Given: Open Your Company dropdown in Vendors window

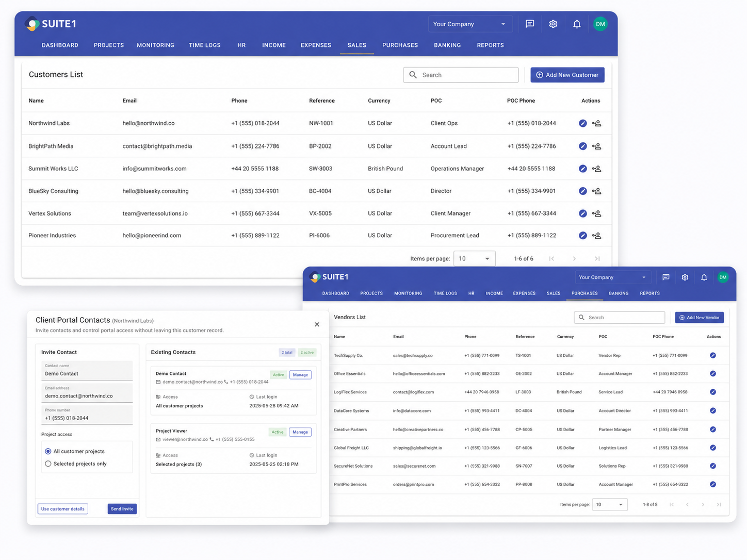Looking at the screenshot, I should (x=612, y=277).
